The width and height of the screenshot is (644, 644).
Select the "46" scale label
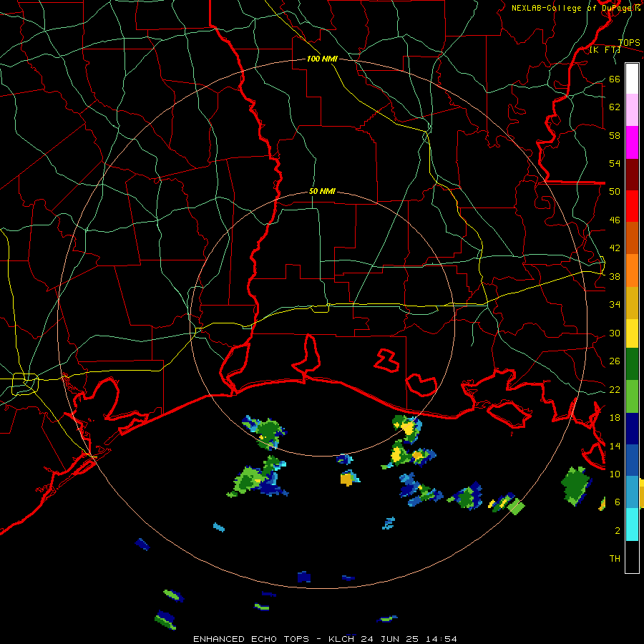(x=615, y=220)
